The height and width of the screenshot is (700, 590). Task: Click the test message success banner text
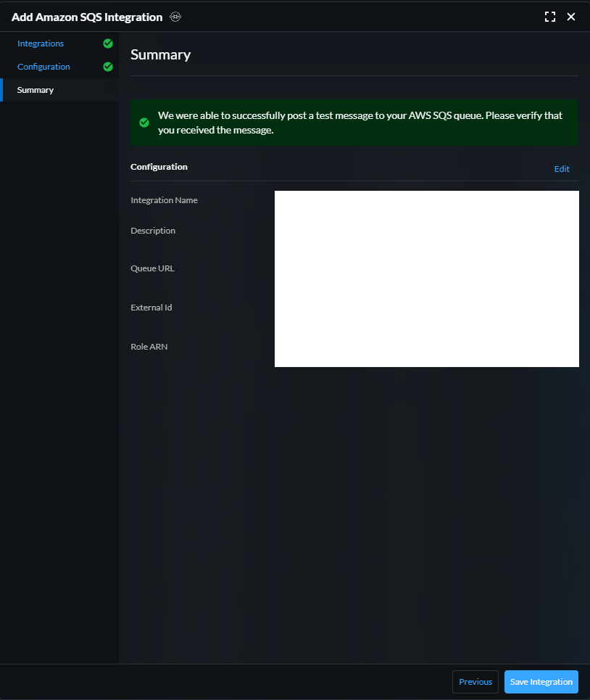pyautogui.click(x=360, y=123)
